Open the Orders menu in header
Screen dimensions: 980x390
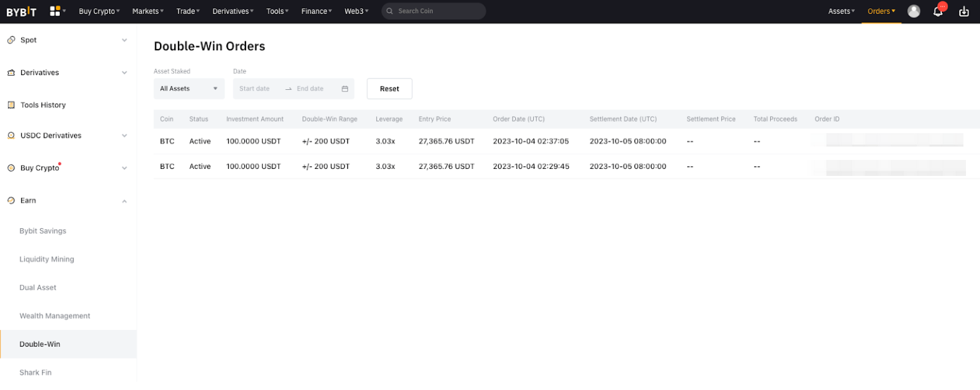[x=881, y=11]
